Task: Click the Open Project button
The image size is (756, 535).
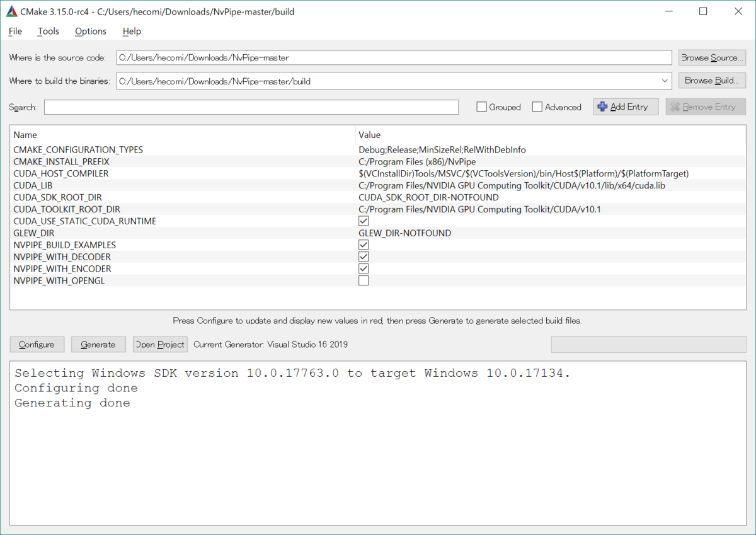Action: 160,345
